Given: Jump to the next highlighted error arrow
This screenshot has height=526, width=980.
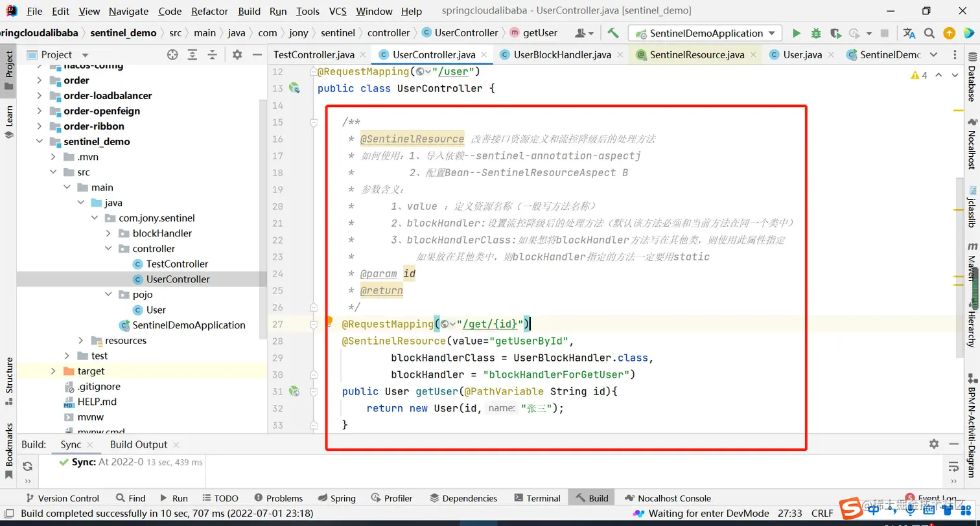Looking at the screenshot, I should 954,75.
